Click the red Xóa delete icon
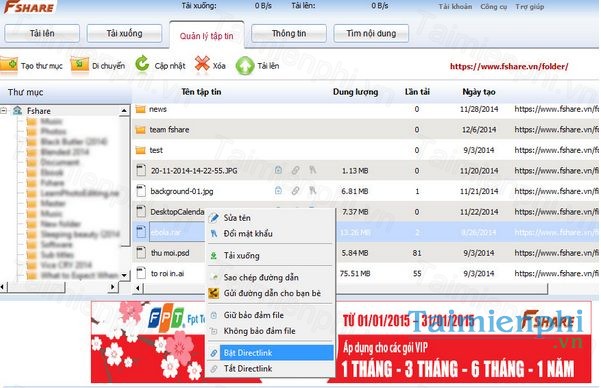Viewport: 601px width, 388px height. click(x=202, y=64)
